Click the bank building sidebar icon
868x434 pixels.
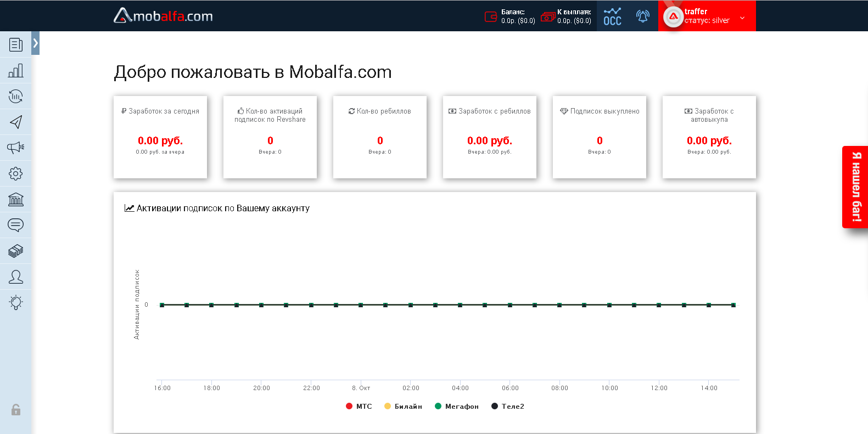coord(15,199)
